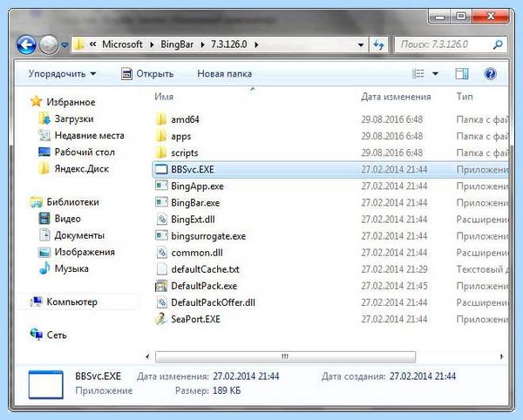Click the bingsurrogate.exe file icon
Viewport: 523px width, 420px height.
(x=161, y=235)
